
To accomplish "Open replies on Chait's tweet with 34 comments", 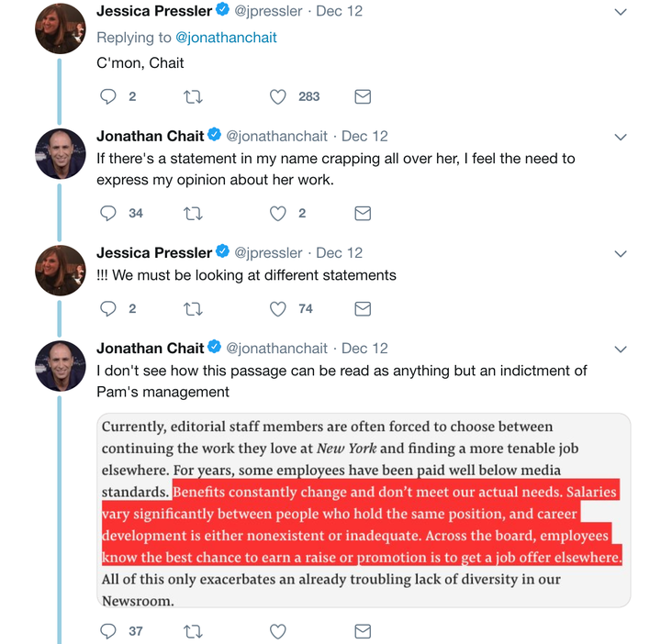I will pos(108,213).
